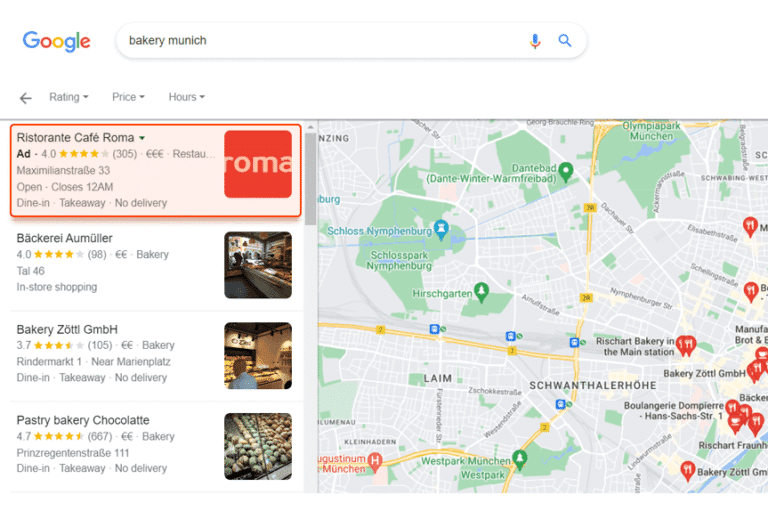Open the Price filter dropdown
This screenshot has height=511, width=768.
[128, 97]
